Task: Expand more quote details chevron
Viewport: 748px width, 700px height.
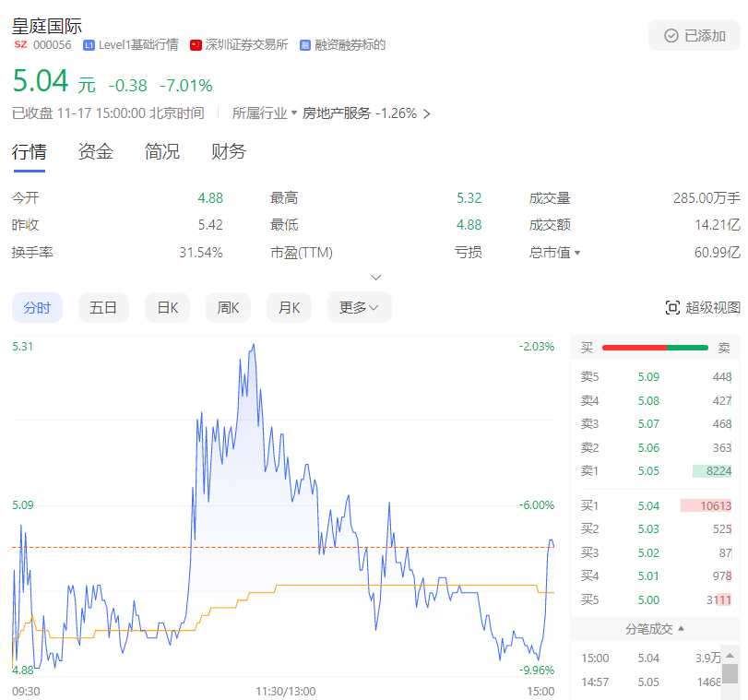Action: point(375,278)
